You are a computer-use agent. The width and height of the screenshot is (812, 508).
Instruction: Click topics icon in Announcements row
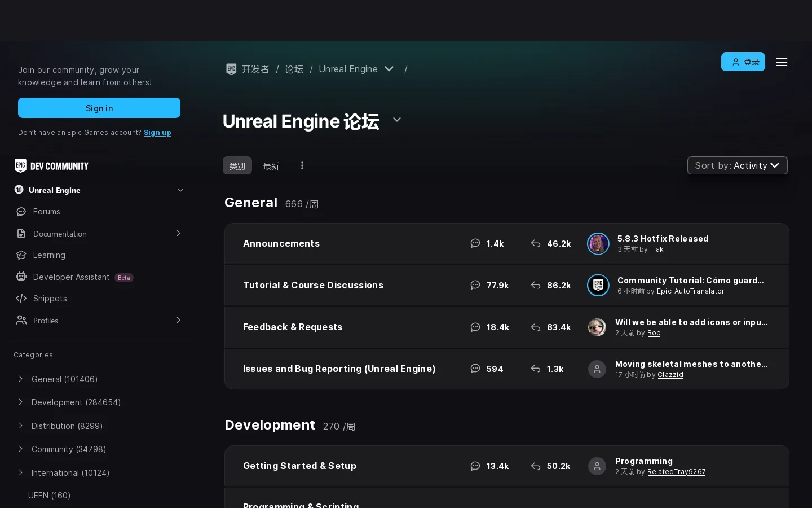(475, 243)
